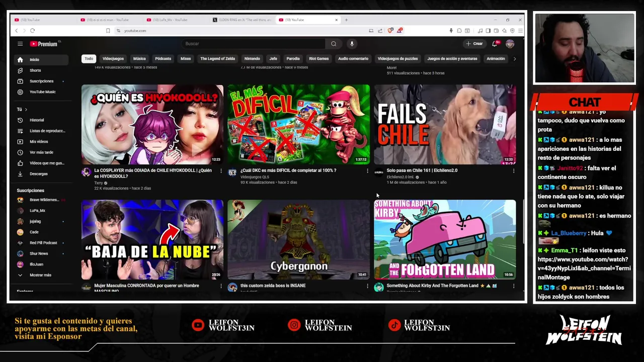The image size is (644, 362).
Task: Select the Videojuegos chip
Action: coord(113,59)
